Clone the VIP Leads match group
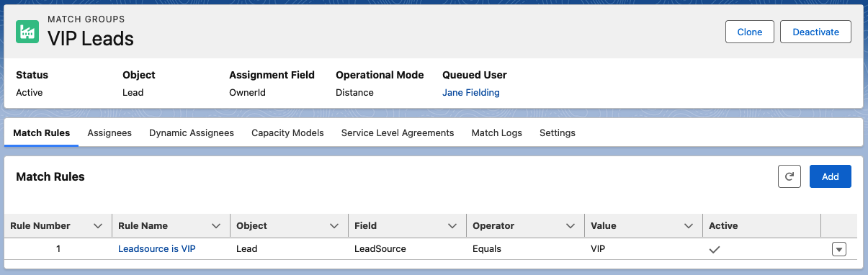 click(749, 32)
